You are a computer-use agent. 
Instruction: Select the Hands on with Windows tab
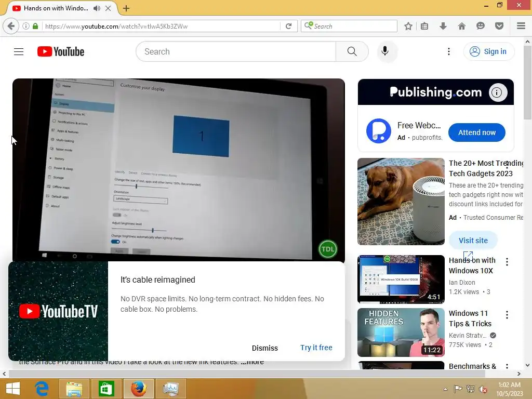56,8
